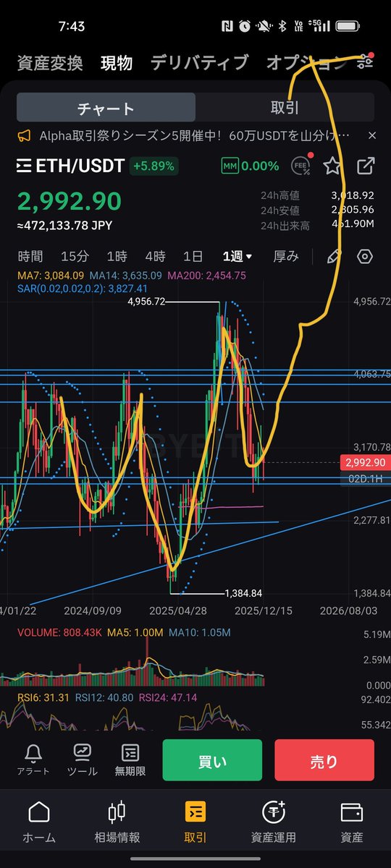Tap the MM margin indicator icon
This screenshot has width=391, height=868.
230,166
